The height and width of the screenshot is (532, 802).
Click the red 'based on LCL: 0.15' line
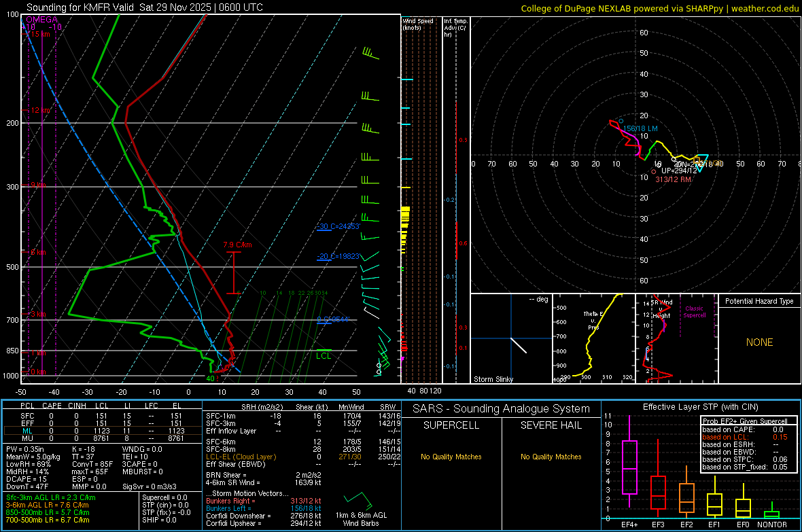tap(745, 437)
